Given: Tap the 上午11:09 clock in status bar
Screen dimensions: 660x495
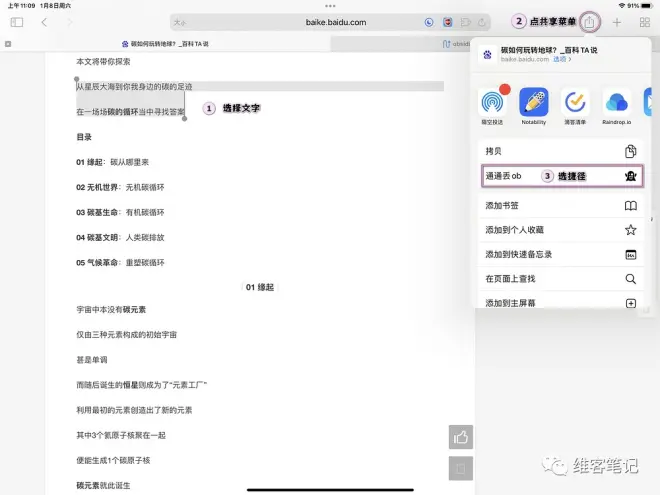Looking at the screenshot, I should (x=21, y=5).
